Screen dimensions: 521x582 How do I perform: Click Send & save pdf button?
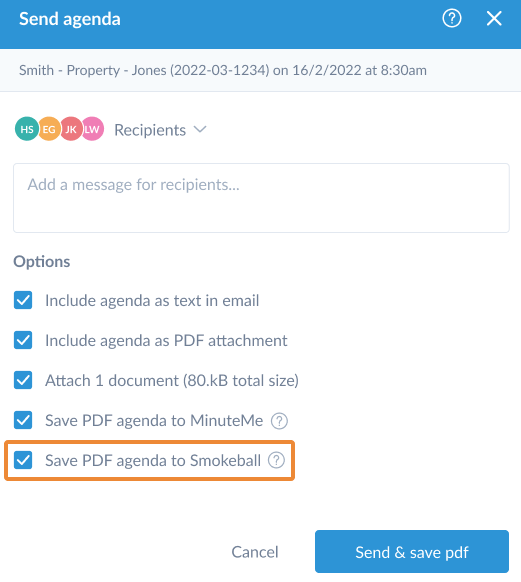[x=412, y=552]
